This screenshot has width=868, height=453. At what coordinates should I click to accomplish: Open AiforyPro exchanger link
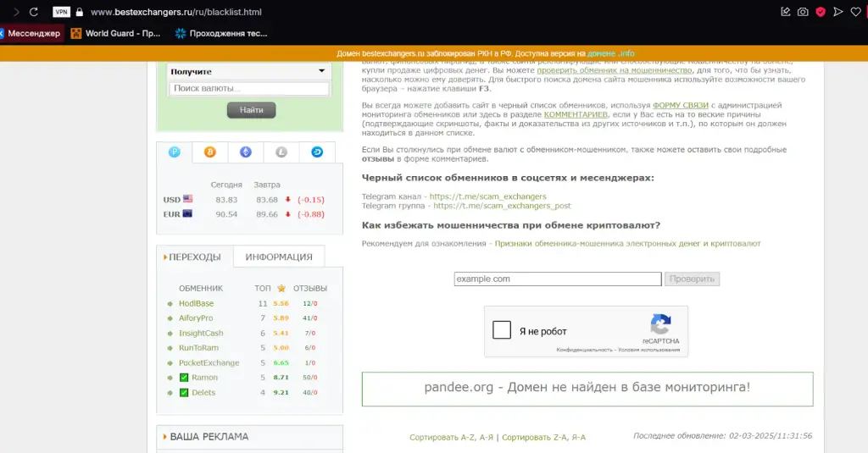(x=196, y=318)
